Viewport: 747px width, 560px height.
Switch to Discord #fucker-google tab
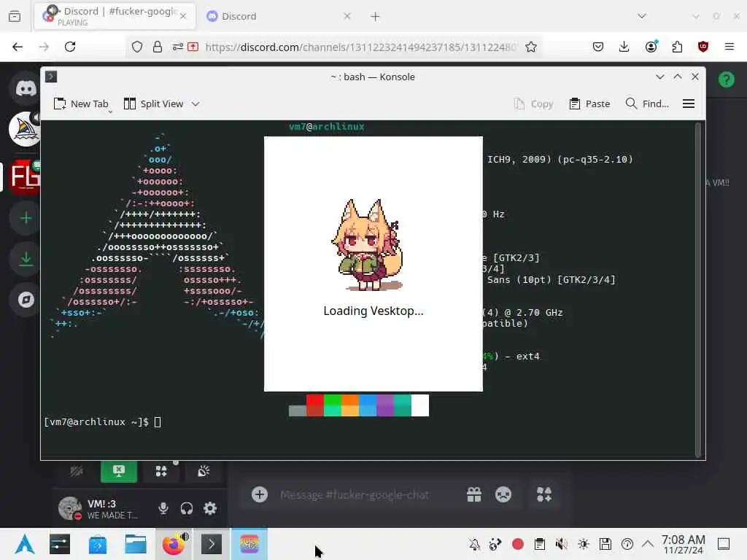(x=115, y=16)
